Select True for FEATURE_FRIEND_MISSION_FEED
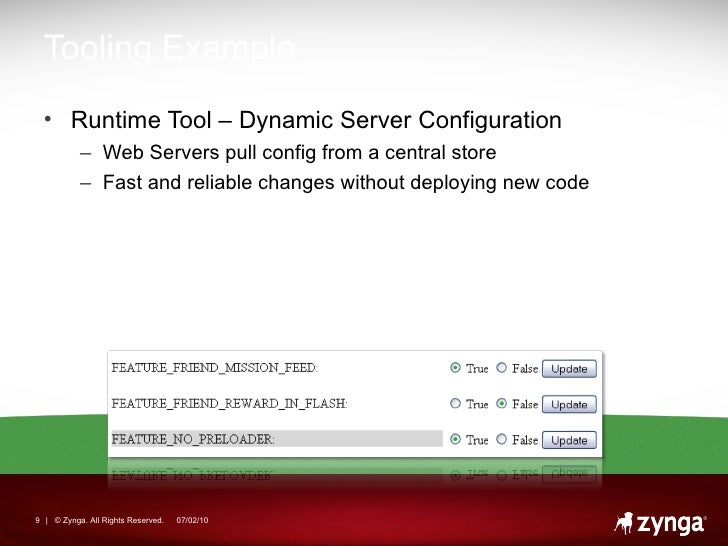Screen dimensions: 728x546 click(x=455, y=368)
